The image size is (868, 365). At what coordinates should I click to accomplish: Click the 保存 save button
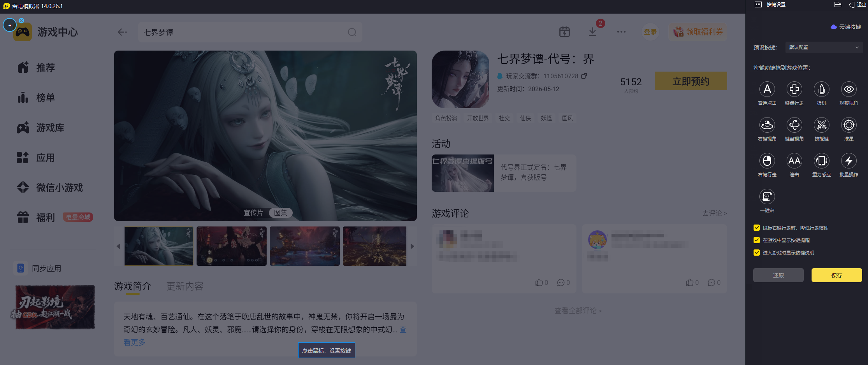point(837,275)
